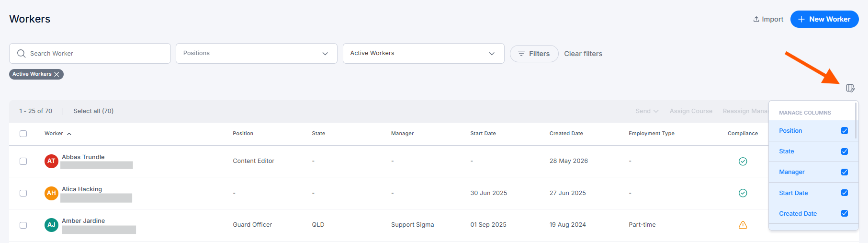Toggle the select-all header checkbox
The image size is (868, 243).
pyautogui.click(x=23, y=134)
